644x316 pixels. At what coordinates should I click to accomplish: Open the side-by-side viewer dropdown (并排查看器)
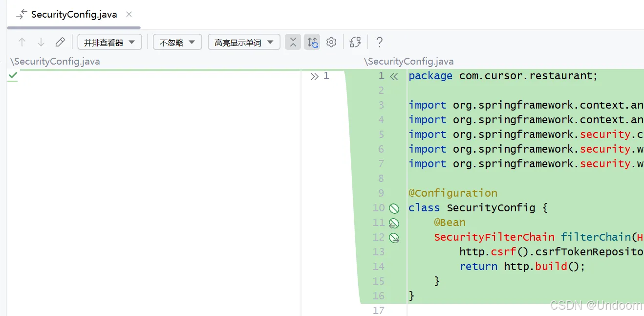tap(109, 43)
